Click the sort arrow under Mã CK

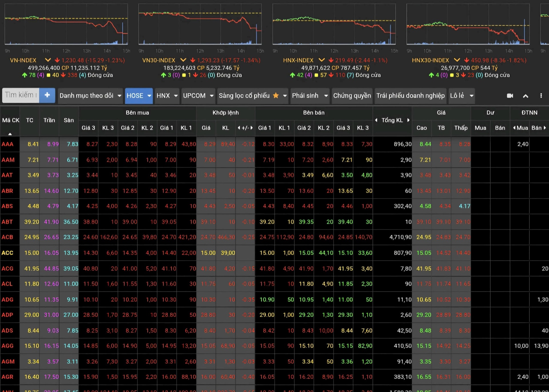point(10,134)
